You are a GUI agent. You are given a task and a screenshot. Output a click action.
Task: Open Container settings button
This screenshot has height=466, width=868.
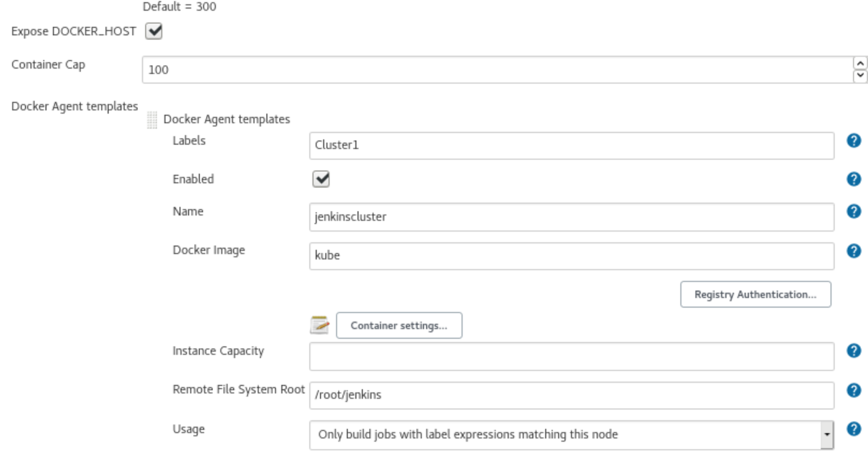(399, 325)
